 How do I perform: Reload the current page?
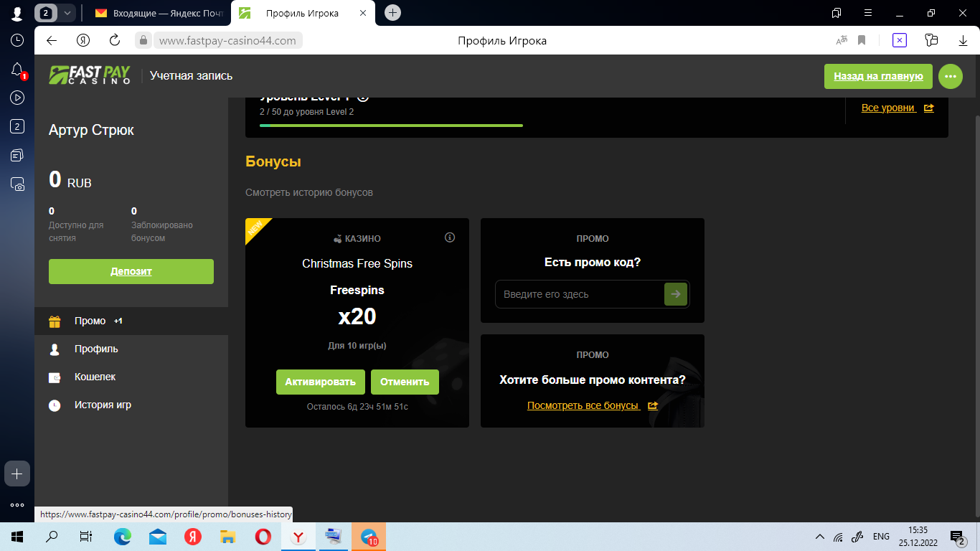pyautogui.click(x=115, y=41)
